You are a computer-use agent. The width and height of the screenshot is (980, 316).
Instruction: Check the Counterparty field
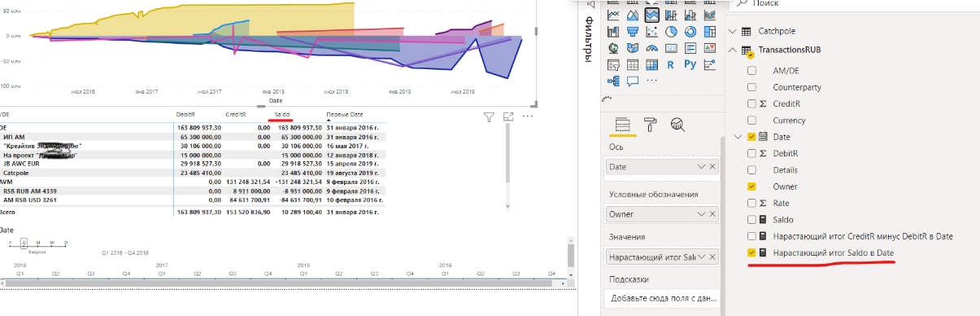pyautogui.click(x=751, y=87)
